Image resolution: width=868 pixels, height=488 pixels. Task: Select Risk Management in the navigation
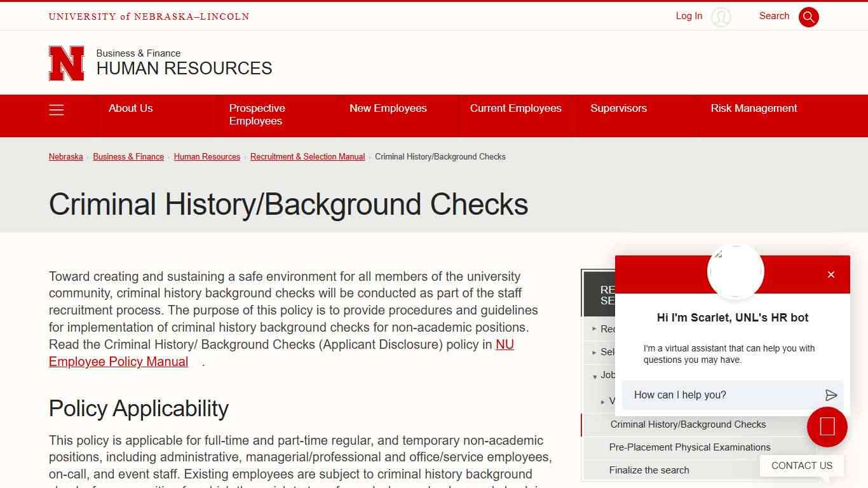pyautogui.click(x=754, y=108)
